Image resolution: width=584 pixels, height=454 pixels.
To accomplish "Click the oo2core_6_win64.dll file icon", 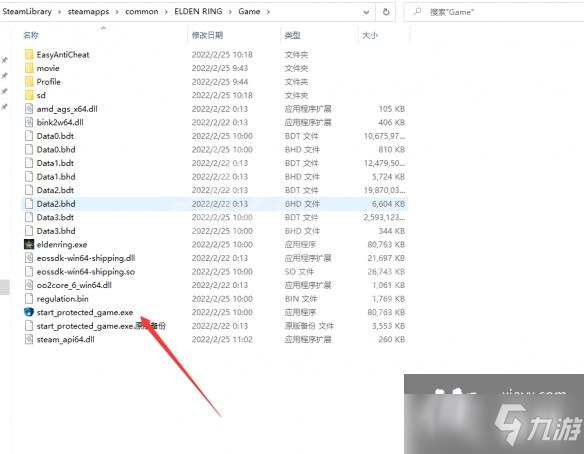I will (x=29, y=285).
